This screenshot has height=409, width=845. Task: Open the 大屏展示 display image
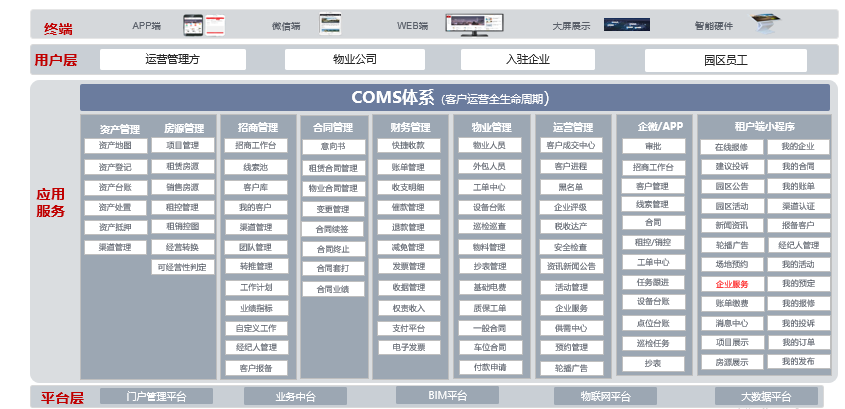[x=627, y=22]
